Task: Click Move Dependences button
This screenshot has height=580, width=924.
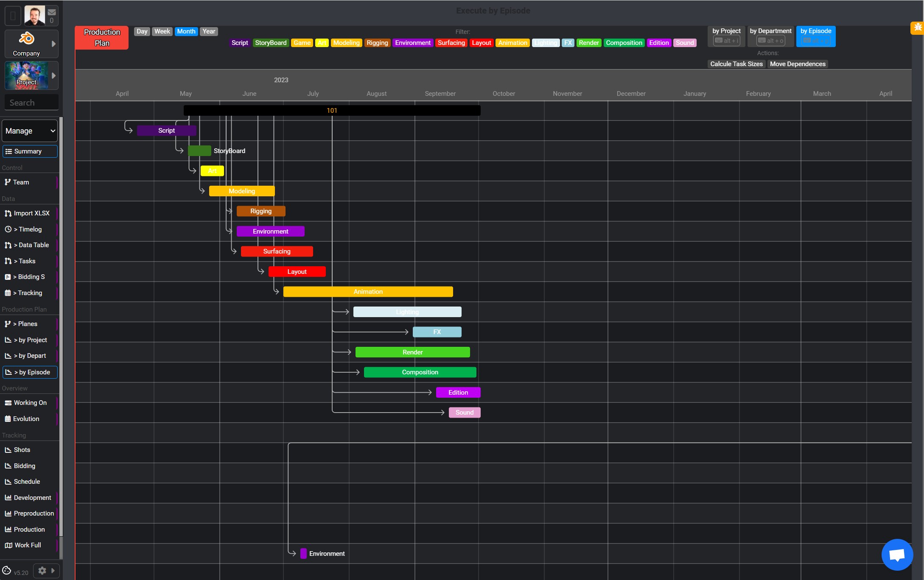Action: 797,64
